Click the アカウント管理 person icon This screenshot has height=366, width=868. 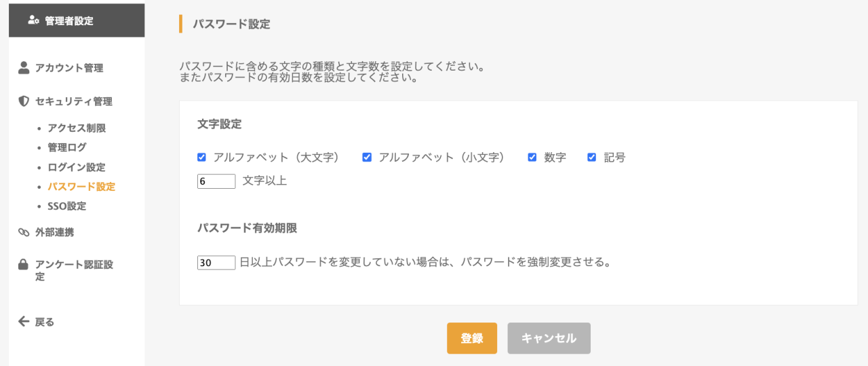coord(24,67)
